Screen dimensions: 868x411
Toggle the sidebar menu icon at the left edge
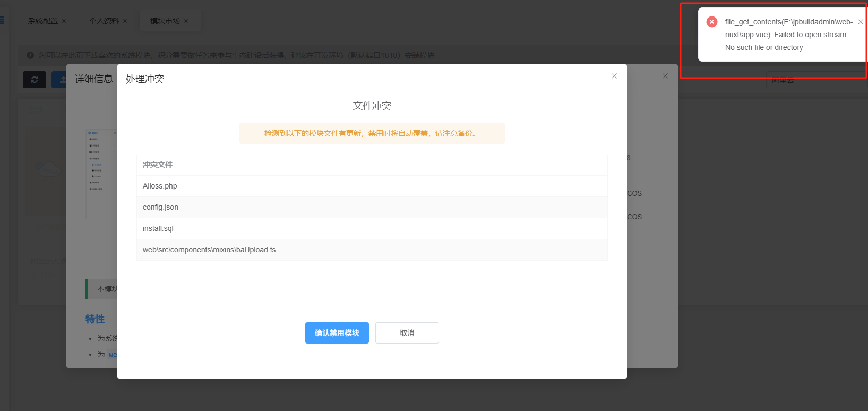tap(2, 21)
